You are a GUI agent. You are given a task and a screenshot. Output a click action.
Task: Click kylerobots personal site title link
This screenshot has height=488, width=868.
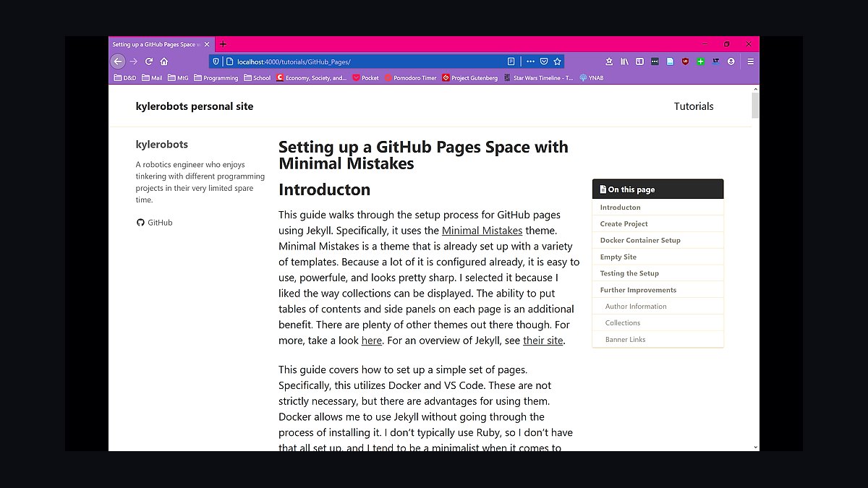point(195,106)
